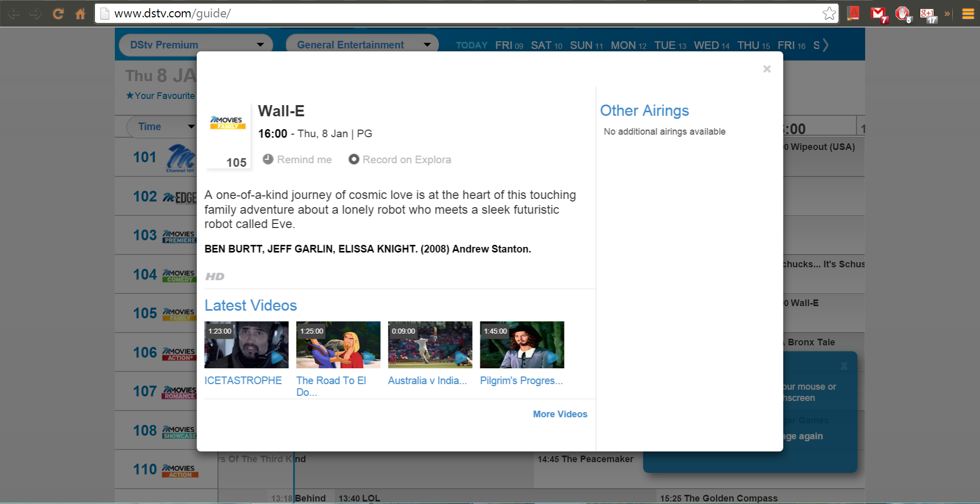This screenshot has width=980, height=504.
Task: Click channel 108 Movies Showcase logo
Action: pos(179,432)
